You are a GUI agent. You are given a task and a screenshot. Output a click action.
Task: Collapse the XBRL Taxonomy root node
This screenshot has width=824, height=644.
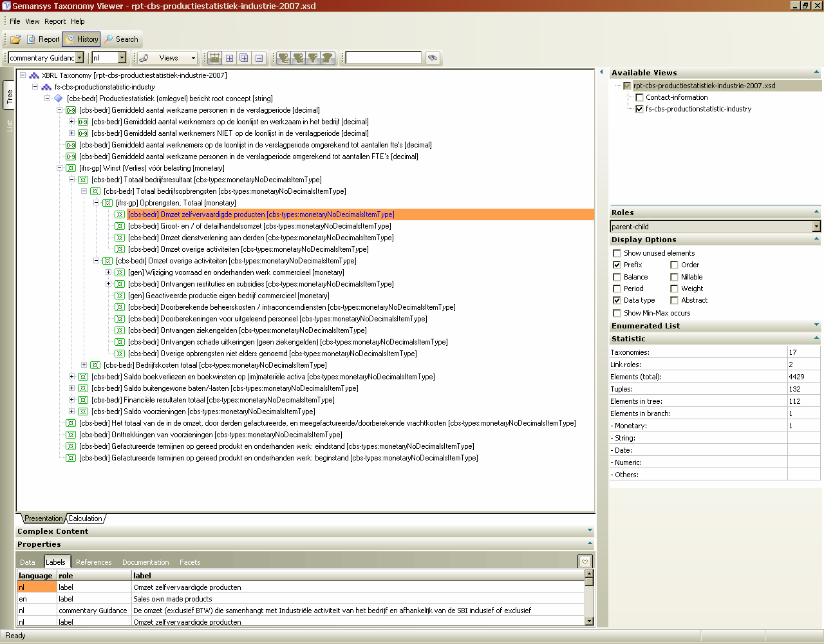pos(23,75)
